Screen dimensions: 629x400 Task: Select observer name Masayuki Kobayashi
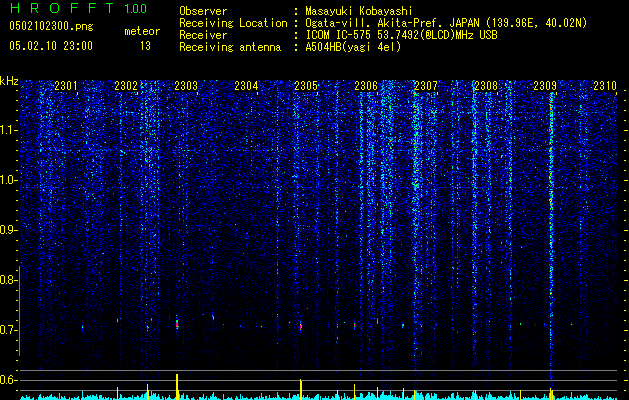pos(359,11)
